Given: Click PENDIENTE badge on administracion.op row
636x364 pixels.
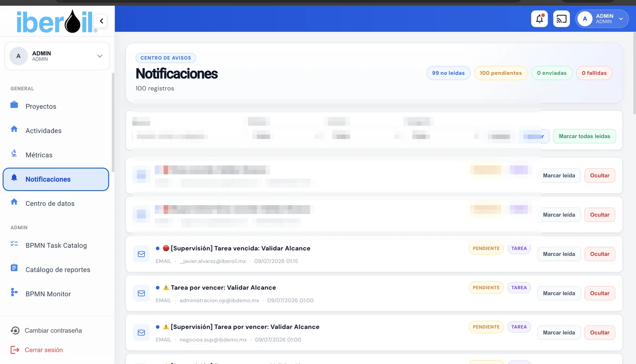Looking at the screenshot, I should (x=486, y=288).
